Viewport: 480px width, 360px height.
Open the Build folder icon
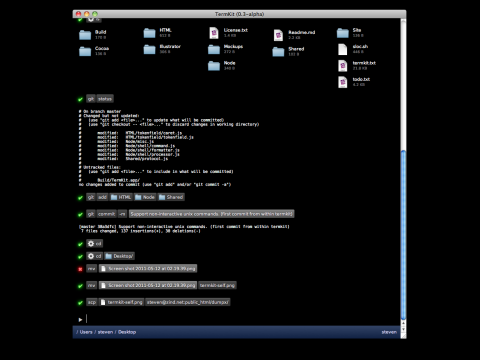pyautogui.click(x=85, y=35)
